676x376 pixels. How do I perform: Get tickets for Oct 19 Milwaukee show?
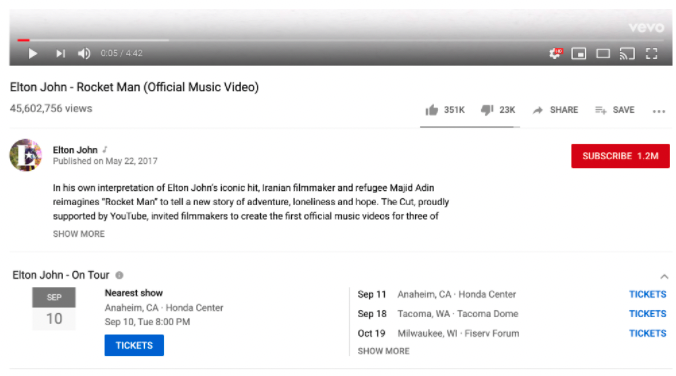click(x=648, y=333)
